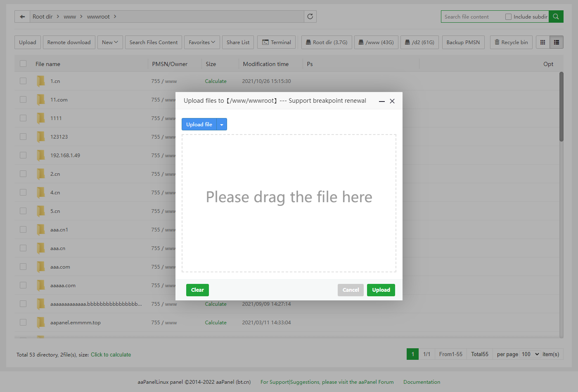Open the Recycle bin
The image size is (578, 392).
(x=511, y=43)
